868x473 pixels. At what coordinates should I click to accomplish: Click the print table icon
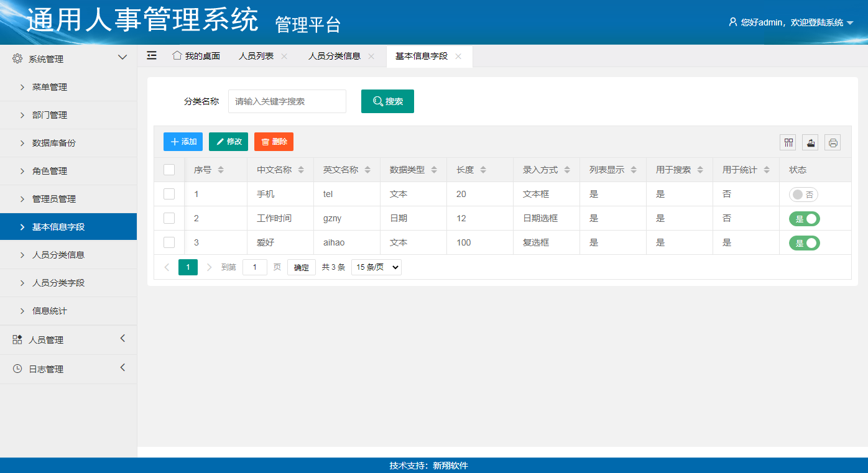tap(833, 142)
